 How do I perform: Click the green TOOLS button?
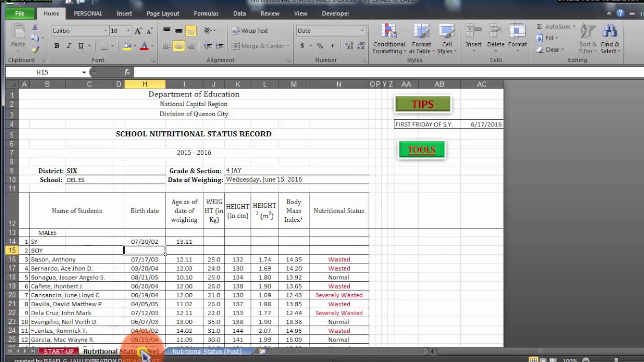[x=422, y=149]
